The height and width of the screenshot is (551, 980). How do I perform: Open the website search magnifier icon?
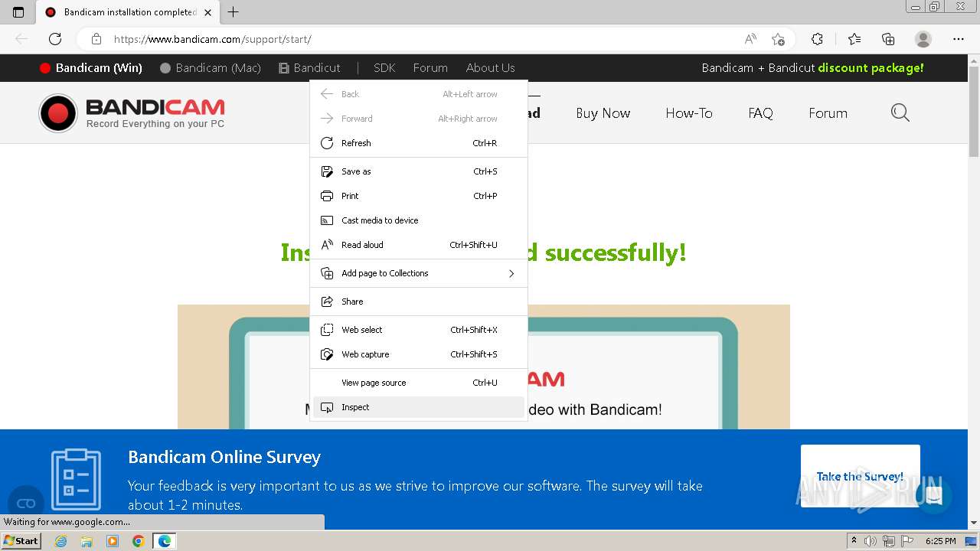[x=900, y=113]
